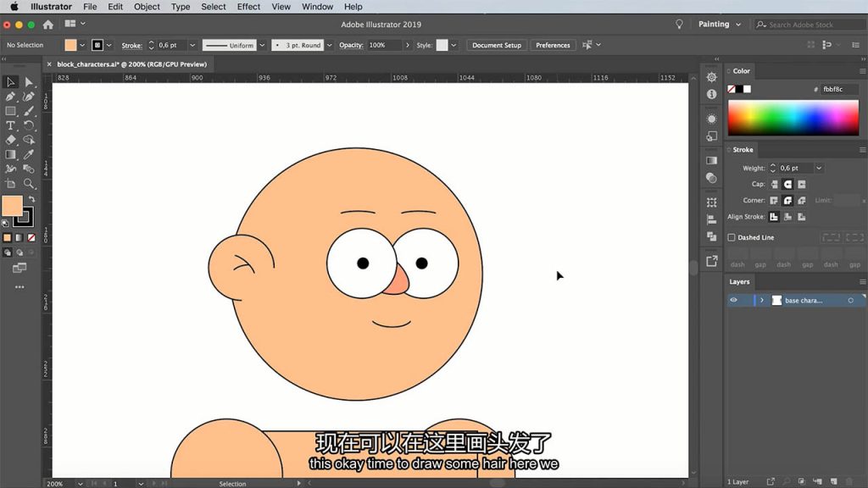Image resolution: width=868 pixels, height=488 pixels.
Task: Select the Eraser tool
Action: click(x=10, y=140)
